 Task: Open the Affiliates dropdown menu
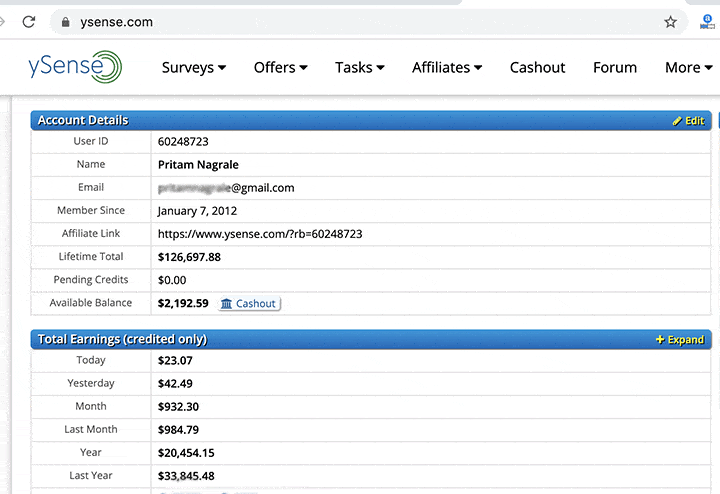point(447,67)
